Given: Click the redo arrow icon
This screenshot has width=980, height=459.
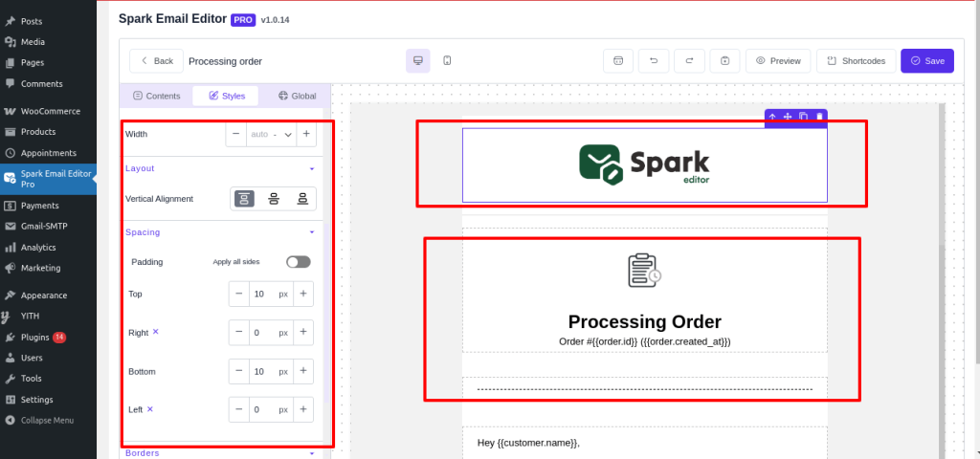Looking at the screenshot, I should pos(689,60).
